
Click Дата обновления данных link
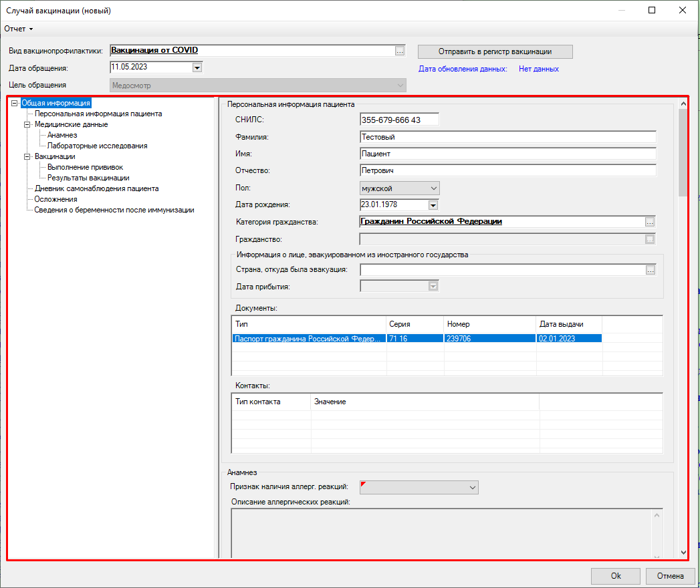(463, 69)
